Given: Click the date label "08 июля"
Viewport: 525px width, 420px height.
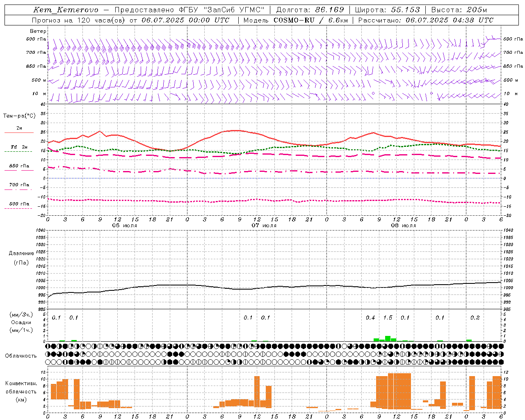Looking at the screenshot, I should [x=404, y=226].
